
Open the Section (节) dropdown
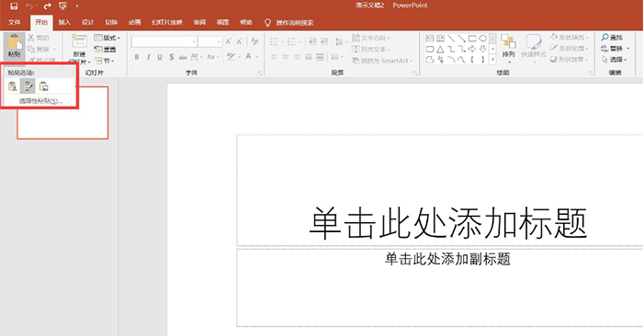(105, 61)
